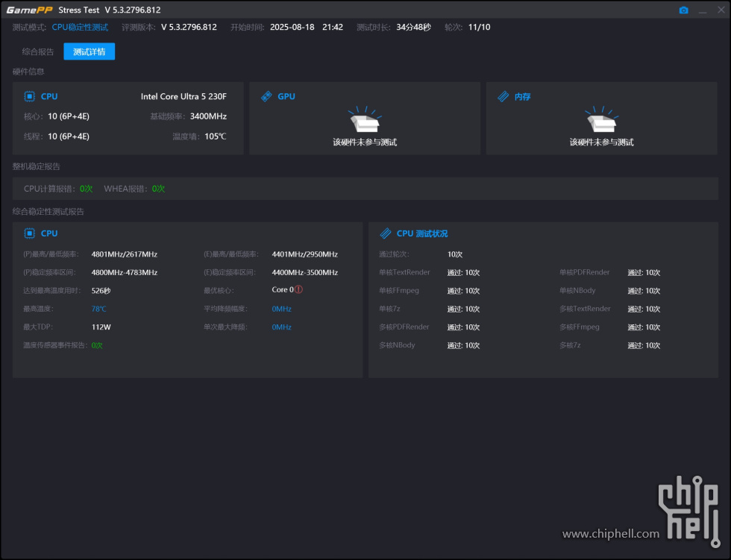
Task: Take a screenshot with the camera icon
Action: 683,10
